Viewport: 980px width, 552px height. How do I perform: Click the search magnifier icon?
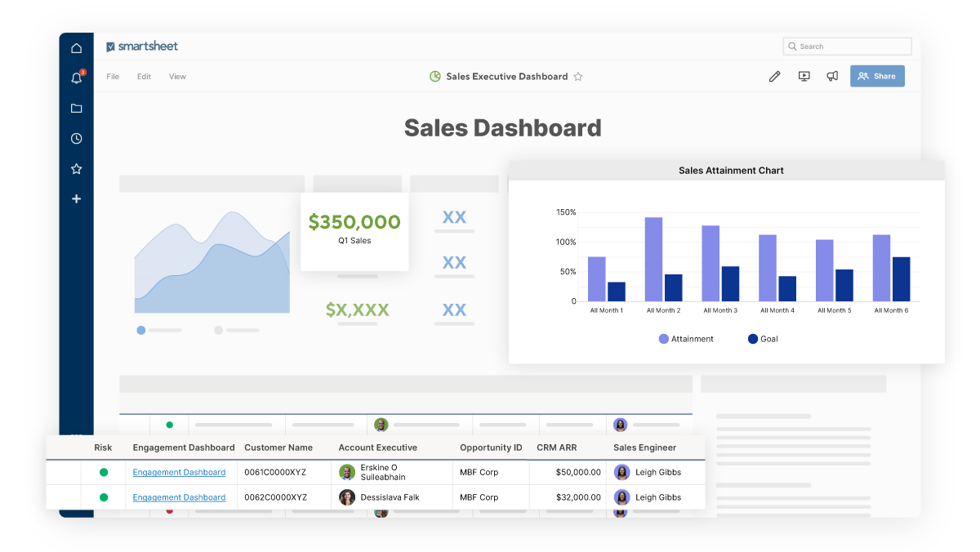click(x=793, y=46)
